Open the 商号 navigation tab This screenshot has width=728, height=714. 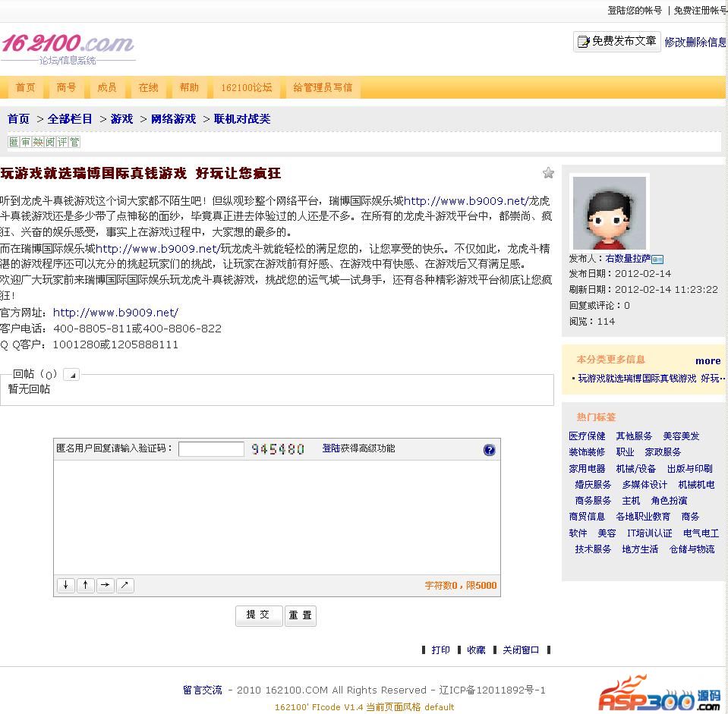click(x=66, y=88)
